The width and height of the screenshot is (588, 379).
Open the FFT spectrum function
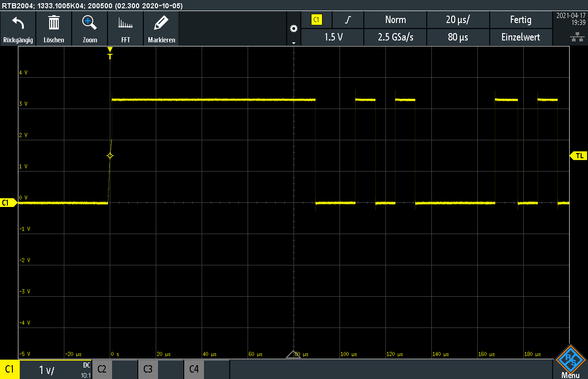[125, 23]
